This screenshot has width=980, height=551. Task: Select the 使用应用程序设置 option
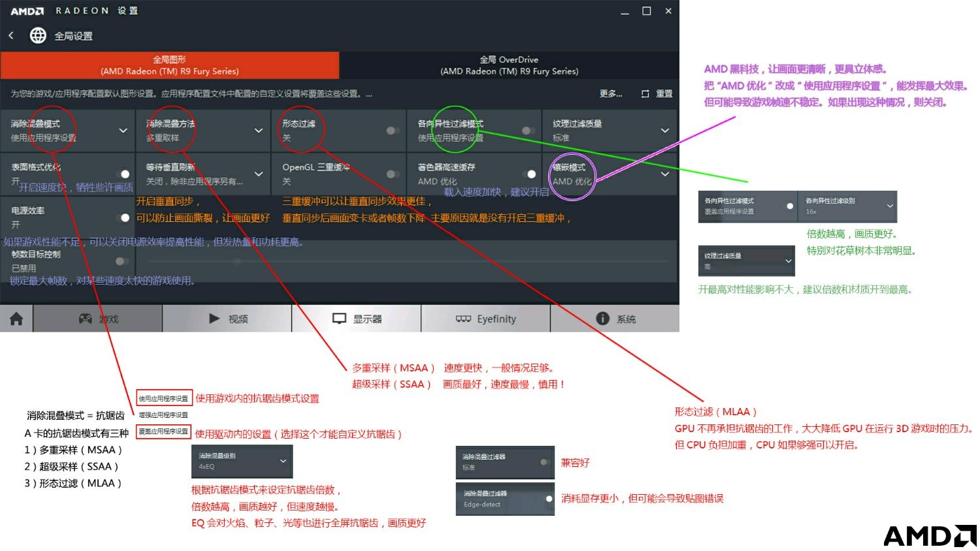[163, 398]
